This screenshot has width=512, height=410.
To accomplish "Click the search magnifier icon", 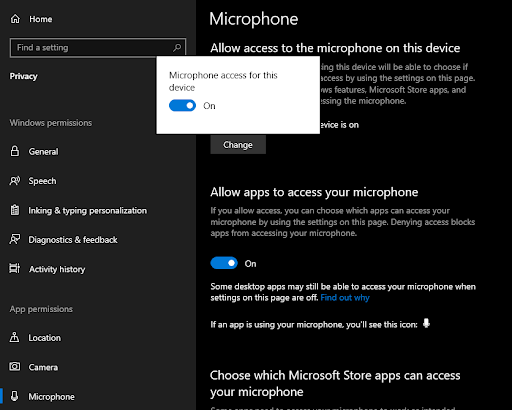I will pos(177,48).
